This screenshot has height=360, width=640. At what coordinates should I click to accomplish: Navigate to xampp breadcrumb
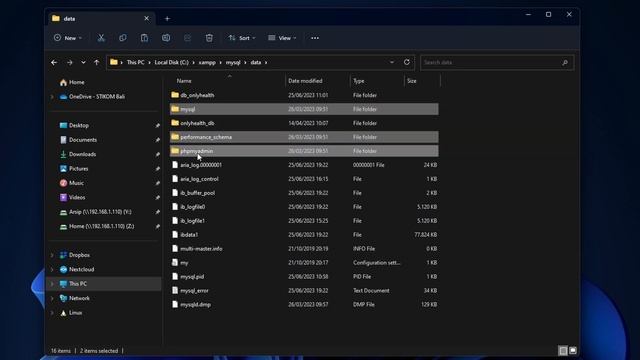pos(207,62)
